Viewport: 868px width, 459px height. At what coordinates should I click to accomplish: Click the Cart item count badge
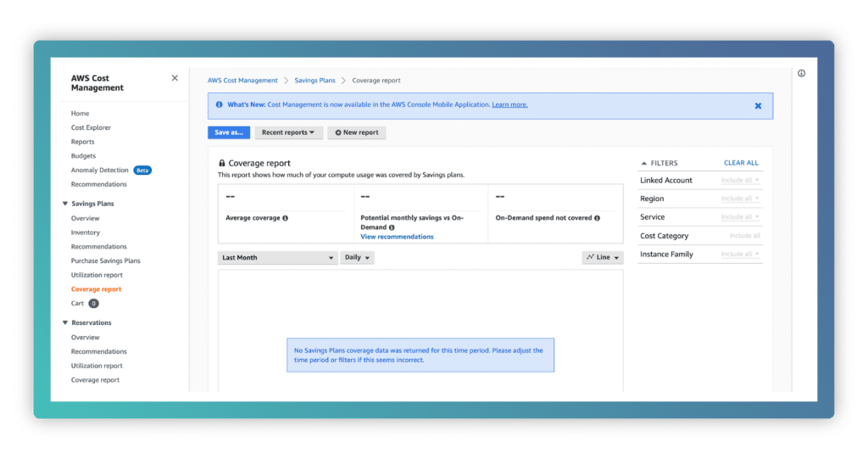click(93, 303)
